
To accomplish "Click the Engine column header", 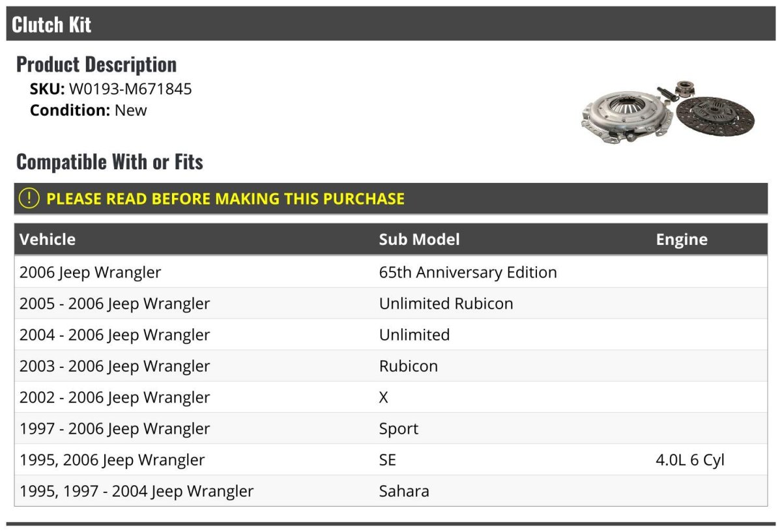I will [x=681, y=240].
